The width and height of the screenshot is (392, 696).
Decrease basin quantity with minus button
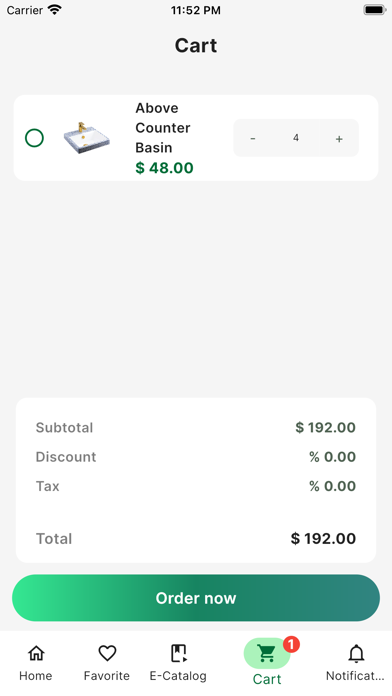click(253, 138)
